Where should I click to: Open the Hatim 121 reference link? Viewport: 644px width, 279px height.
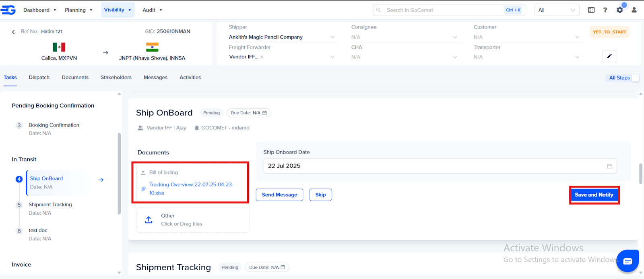(52, 32)
